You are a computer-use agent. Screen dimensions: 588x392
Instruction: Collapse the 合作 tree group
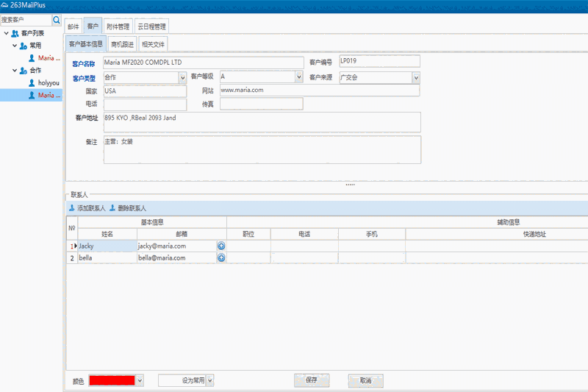pyautogui.click(x=15, y=71)
